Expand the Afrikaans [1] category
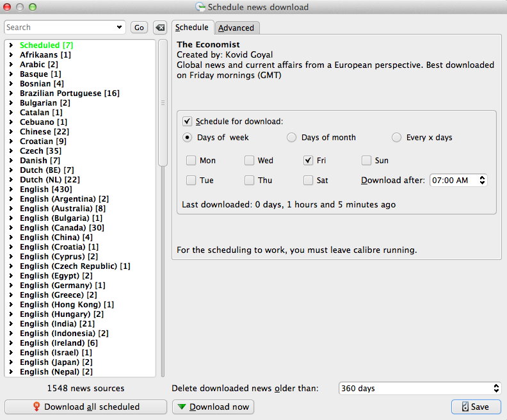Viewport: 507px width, 420px height. pos(12,55)
